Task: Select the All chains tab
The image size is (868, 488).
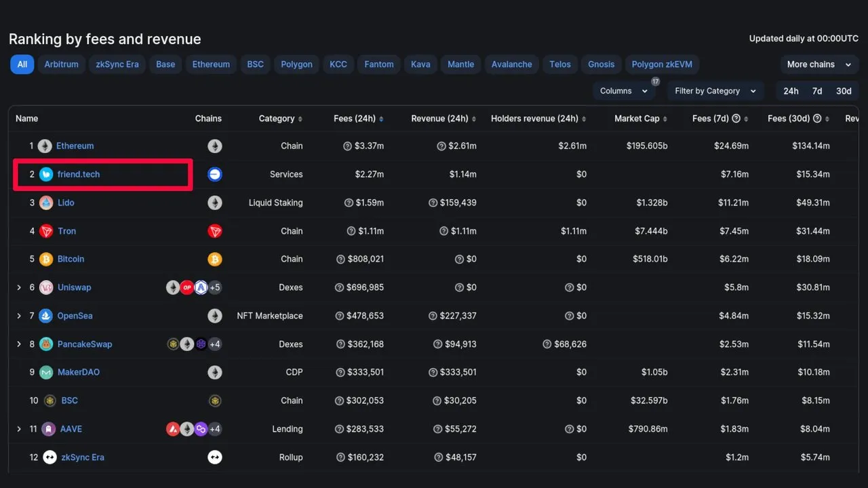Action: coord(22,64)
